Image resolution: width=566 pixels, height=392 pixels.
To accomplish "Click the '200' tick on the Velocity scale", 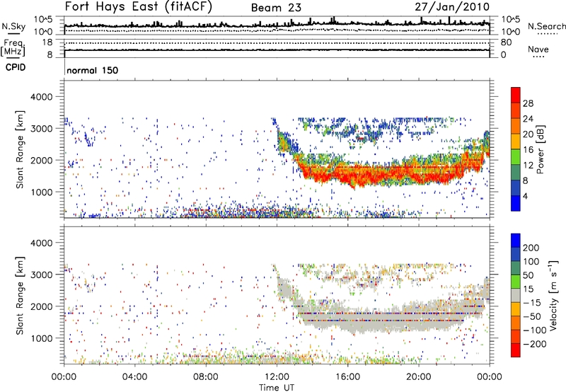I will coord(531,248).
